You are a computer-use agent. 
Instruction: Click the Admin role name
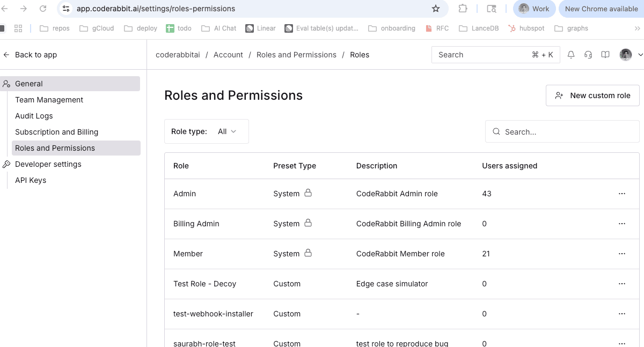click(x=185, y=194)
